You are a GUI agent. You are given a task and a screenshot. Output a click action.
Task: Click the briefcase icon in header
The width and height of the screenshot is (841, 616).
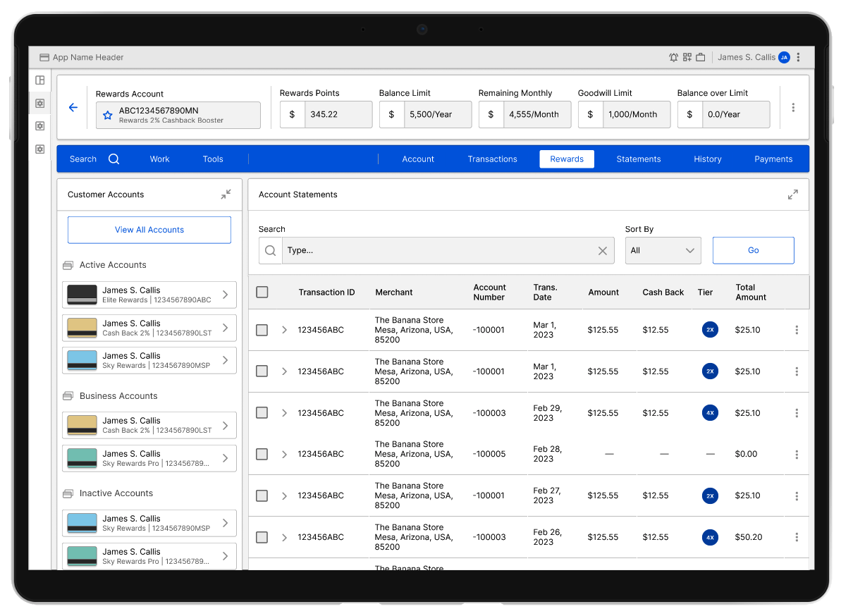click(x=701, y=58)
